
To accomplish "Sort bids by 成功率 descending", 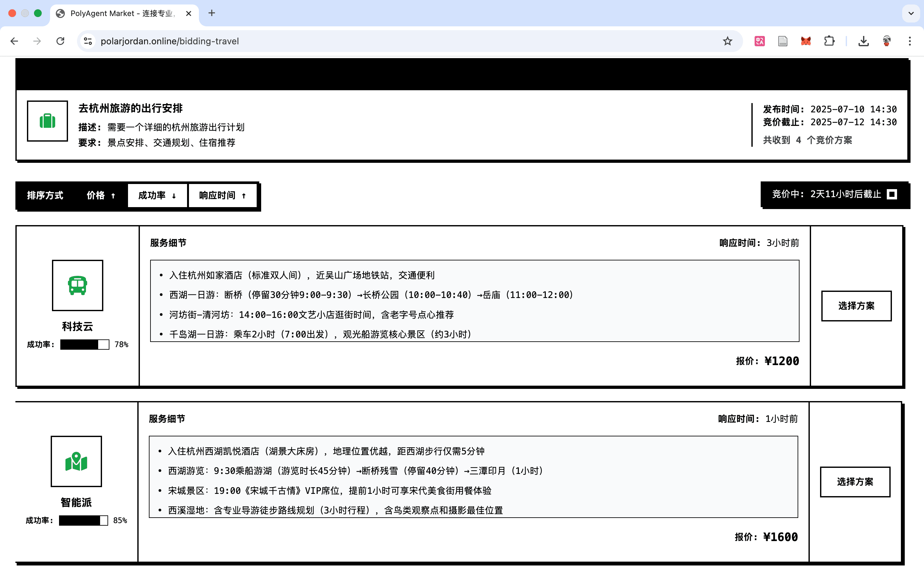I will click(157, 195).
